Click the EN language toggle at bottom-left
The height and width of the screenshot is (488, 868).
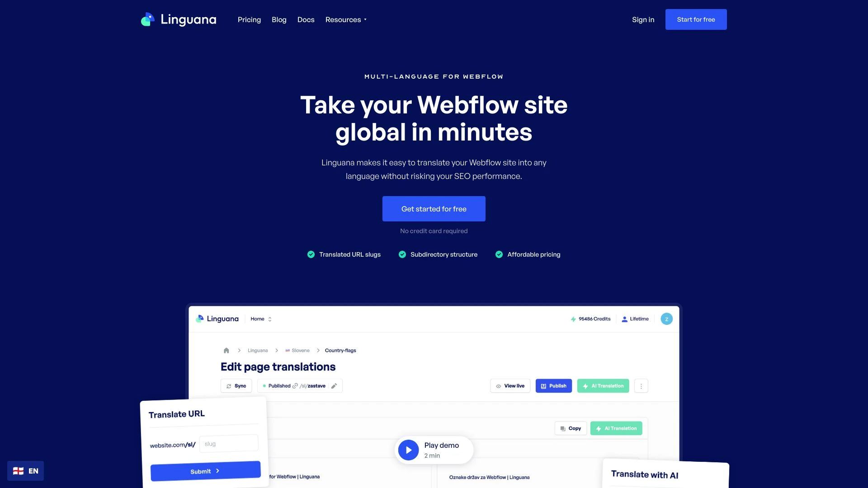click(x=25, y=471)
